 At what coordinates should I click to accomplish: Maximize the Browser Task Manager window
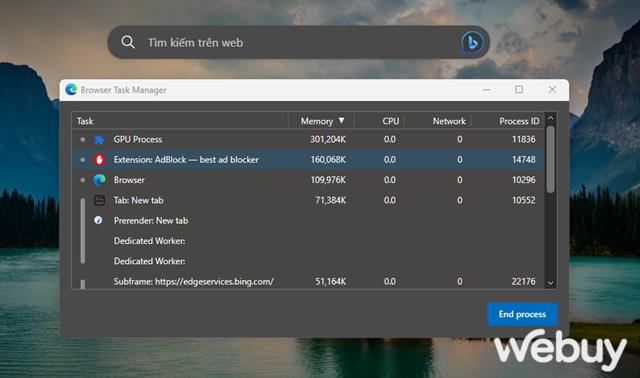click(519, 89)
